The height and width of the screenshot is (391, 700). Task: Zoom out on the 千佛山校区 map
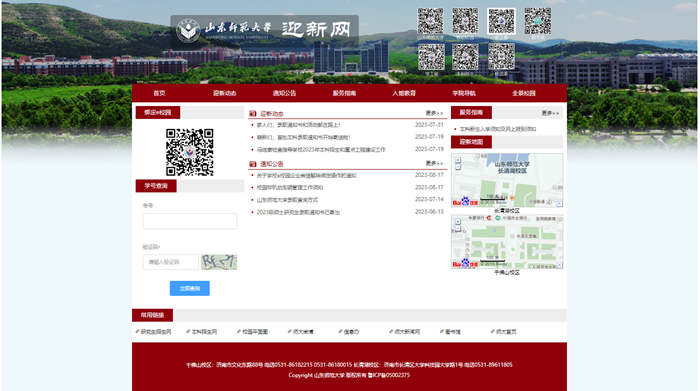coord(458,228)
